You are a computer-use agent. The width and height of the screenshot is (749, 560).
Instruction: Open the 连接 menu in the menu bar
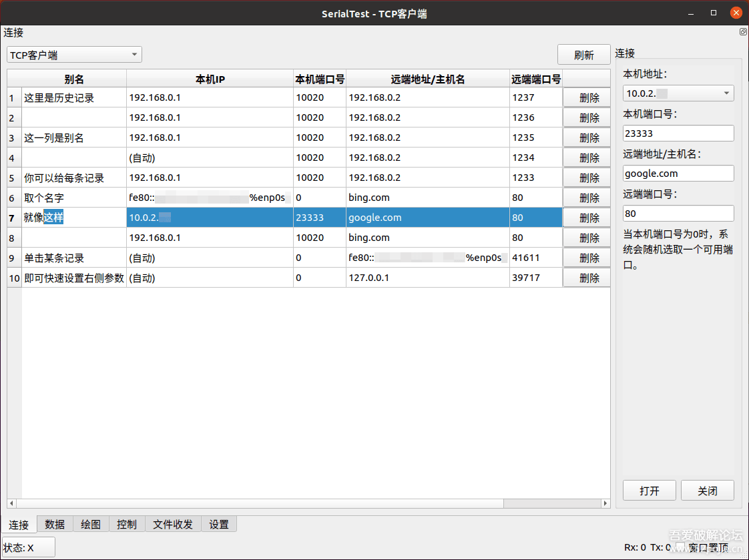click(x=13, y=33)
